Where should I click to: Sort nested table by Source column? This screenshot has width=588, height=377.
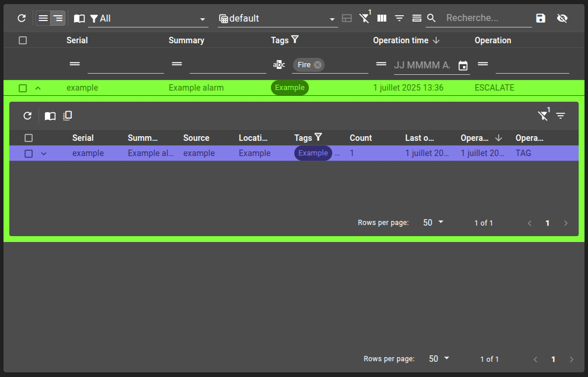[x=196, y=138]
